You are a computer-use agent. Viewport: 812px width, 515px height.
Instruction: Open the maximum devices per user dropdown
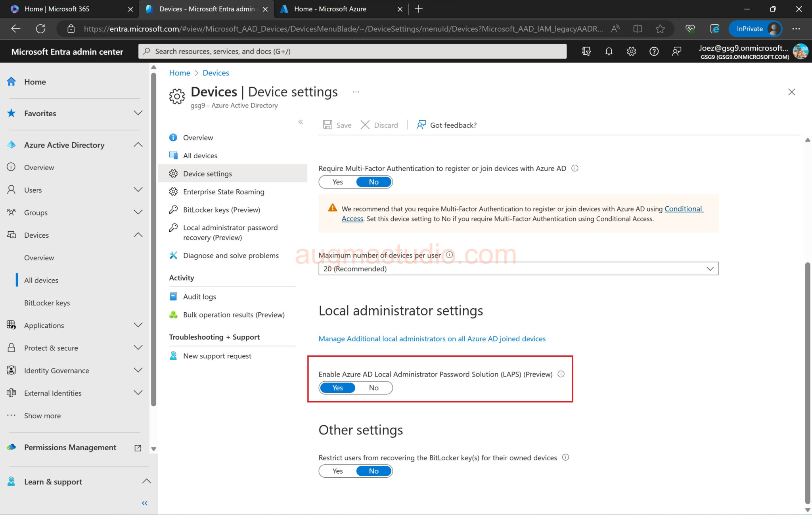click(x=709, y=268)
